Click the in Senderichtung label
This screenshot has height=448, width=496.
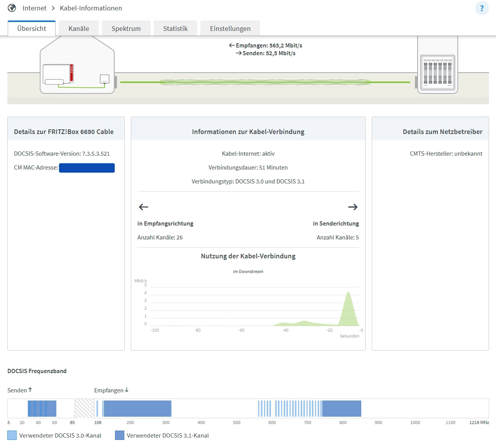point(336,224)
